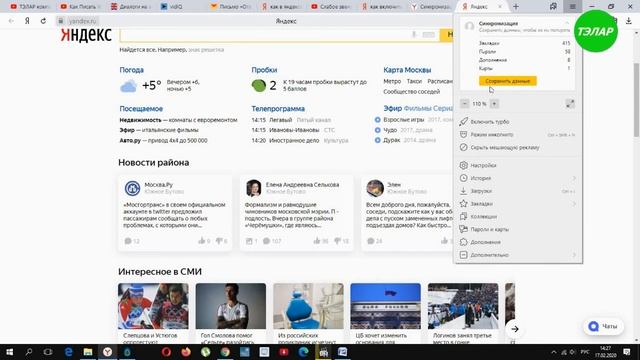Increase zoom with the plus button

point(494,104)
